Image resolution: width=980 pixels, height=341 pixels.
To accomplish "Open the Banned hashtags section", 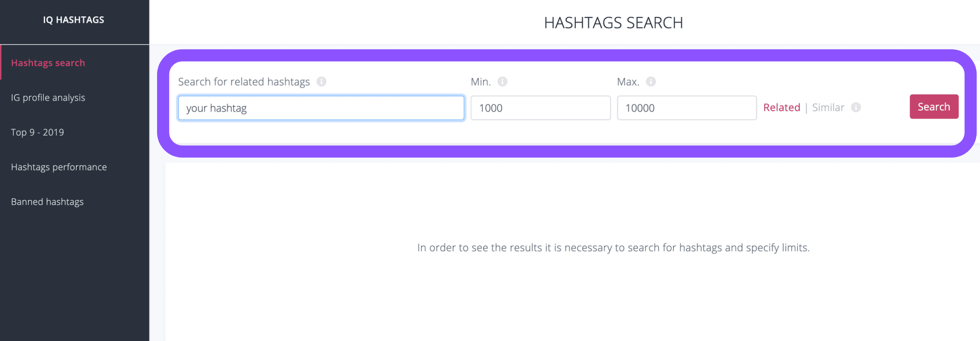I will (47, 202).
